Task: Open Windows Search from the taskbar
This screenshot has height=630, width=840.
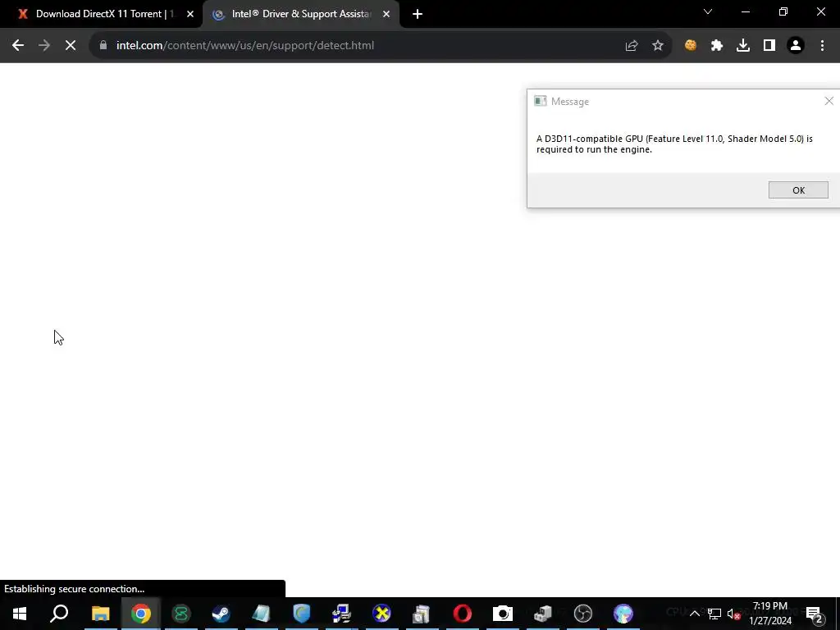Action: coord(59,614)
